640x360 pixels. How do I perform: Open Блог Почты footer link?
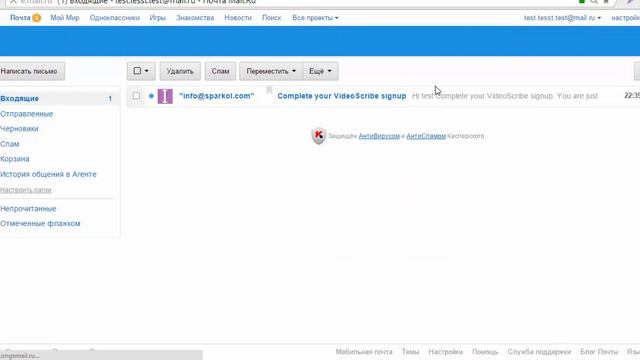click(x=599, y=351)
